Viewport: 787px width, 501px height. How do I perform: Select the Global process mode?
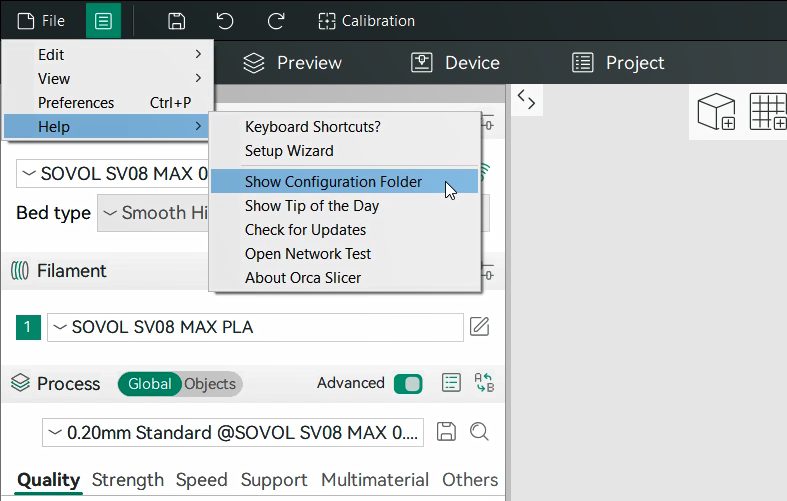(x=150, y=384)
